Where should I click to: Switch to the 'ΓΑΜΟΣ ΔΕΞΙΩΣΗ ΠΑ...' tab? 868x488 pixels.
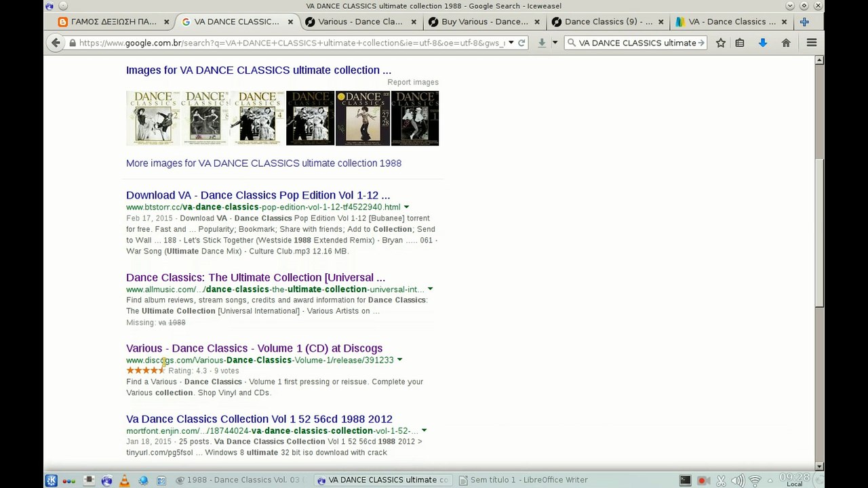coord(113,22)
